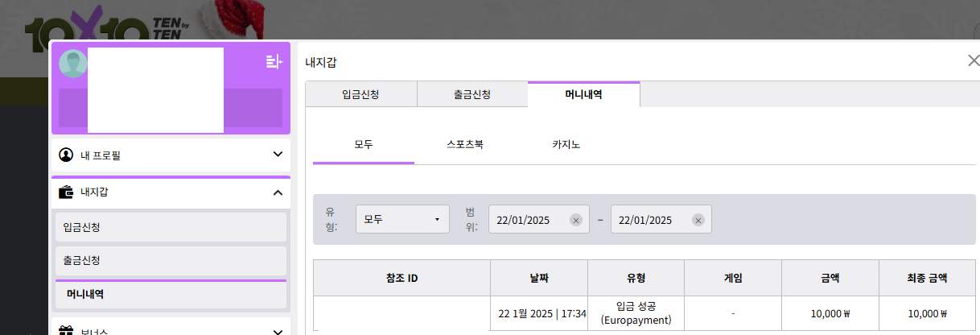Viewport: 980px width, 335px height.
Task: Click the 내지갑 wallet icon
Action: point(66,192)
